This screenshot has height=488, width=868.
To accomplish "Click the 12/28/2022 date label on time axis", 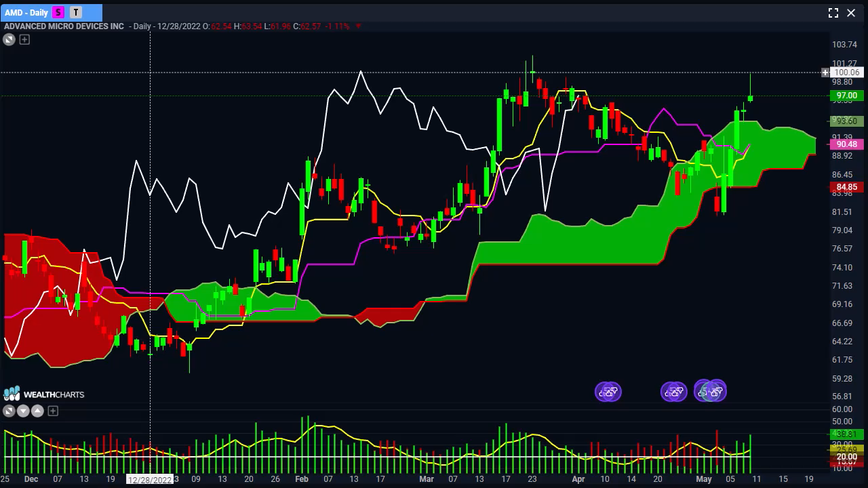I will (151, 480).
